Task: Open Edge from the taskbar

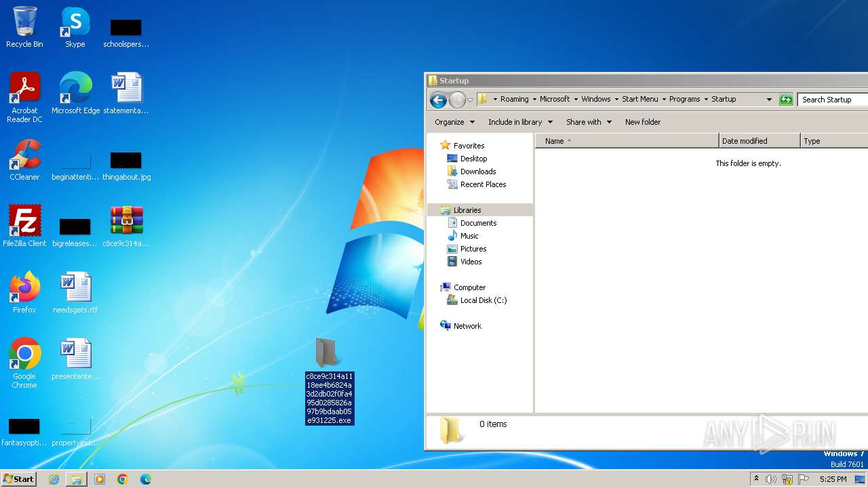Action: click(x=146, y=479)
